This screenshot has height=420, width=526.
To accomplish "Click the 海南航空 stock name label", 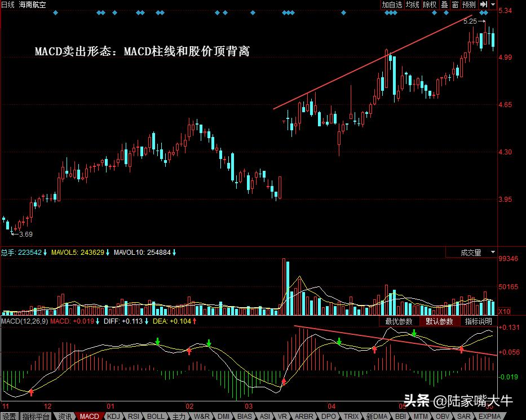I will (x=33, y=5).
